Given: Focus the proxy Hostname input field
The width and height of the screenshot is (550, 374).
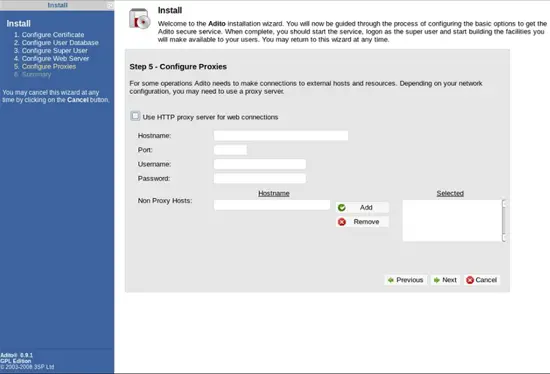Looking at the screenshot, I should 281,135.
